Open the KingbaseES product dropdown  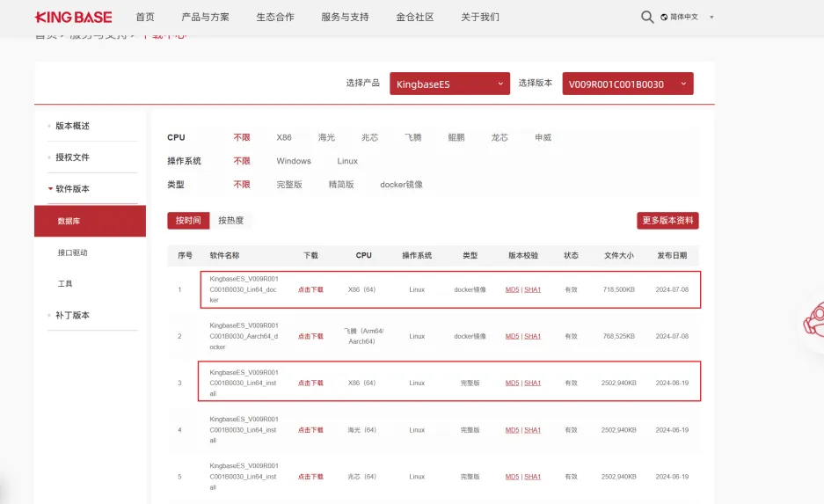[x=449, y=84]
